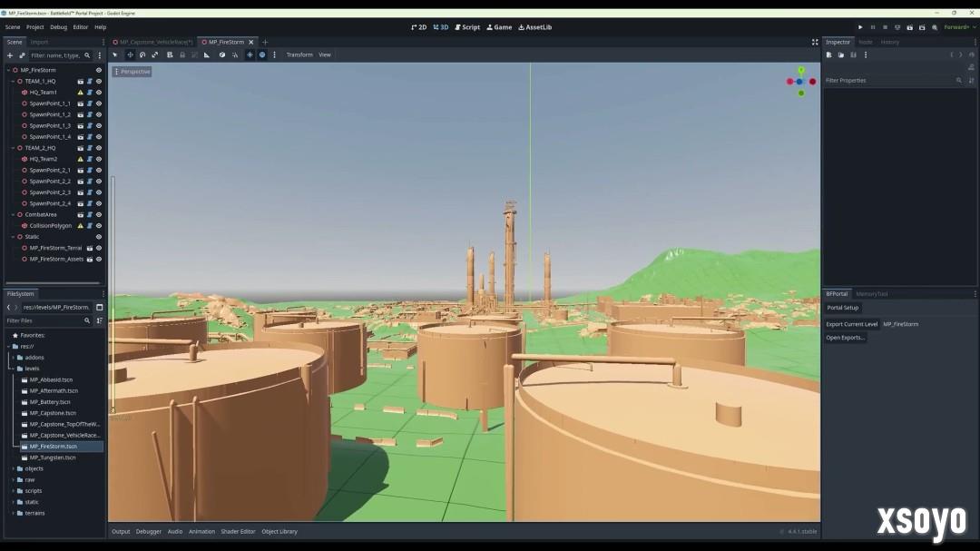Open the Debug menu
Viewport: 980px width, 551px height.
(x=58, y=27)
